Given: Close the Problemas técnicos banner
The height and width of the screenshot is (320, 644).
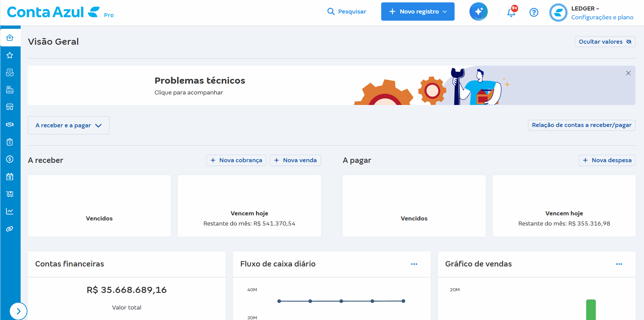Looking at the screenshot, I should [x=628, y=73].
